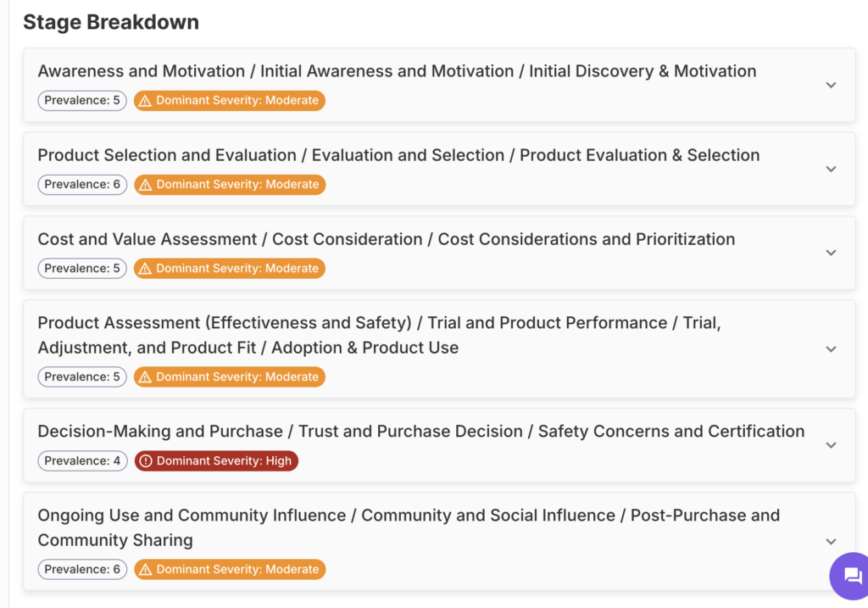
Task: Expand the Product Assessment stage chevron
Action: pos(831,349)
